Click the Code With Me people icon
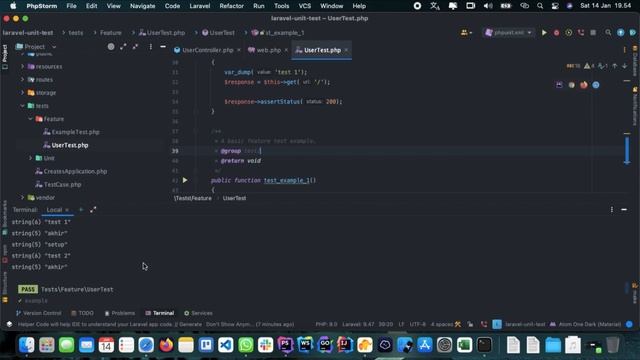 [x=466, y=33]
